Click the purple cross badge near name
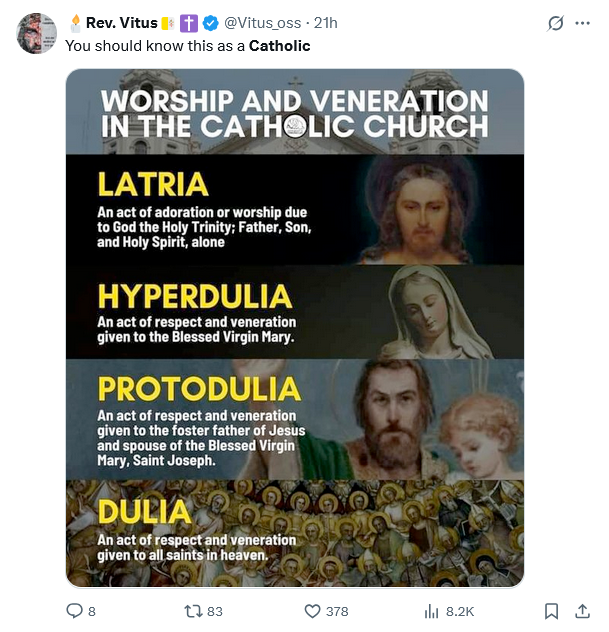This screenshot has width=609, height=632. tap(189, 24)
